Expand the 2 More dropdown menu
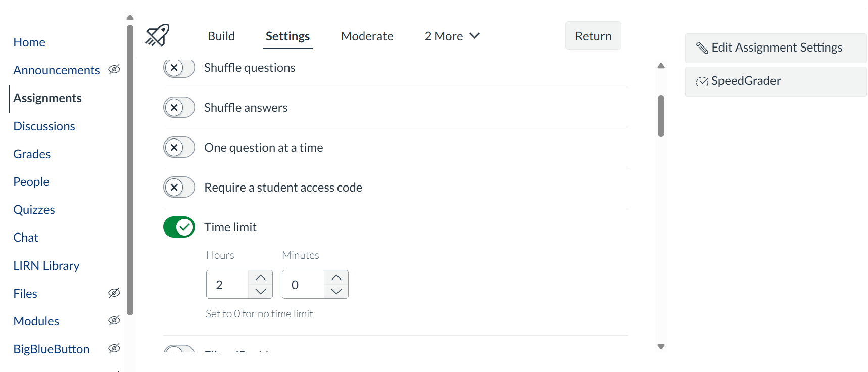 [452, 36]
